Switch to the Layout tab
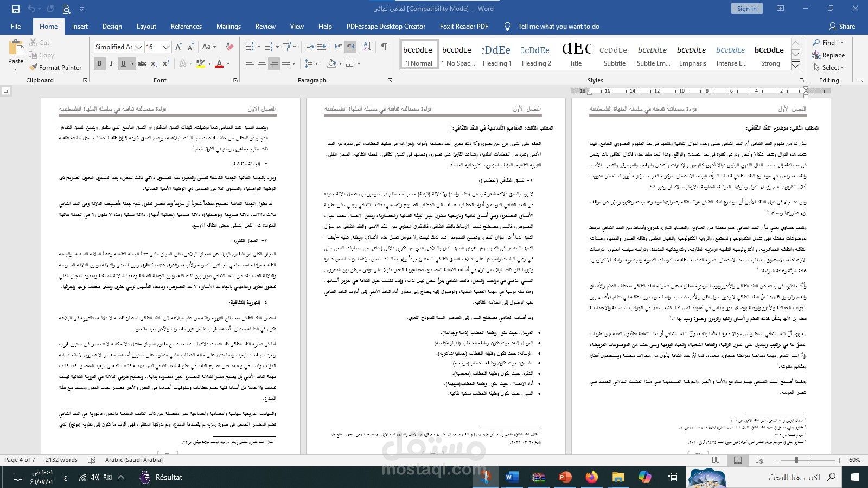This screenshot has width=868, height=488. pyautogui.click(x=146, y=27)
